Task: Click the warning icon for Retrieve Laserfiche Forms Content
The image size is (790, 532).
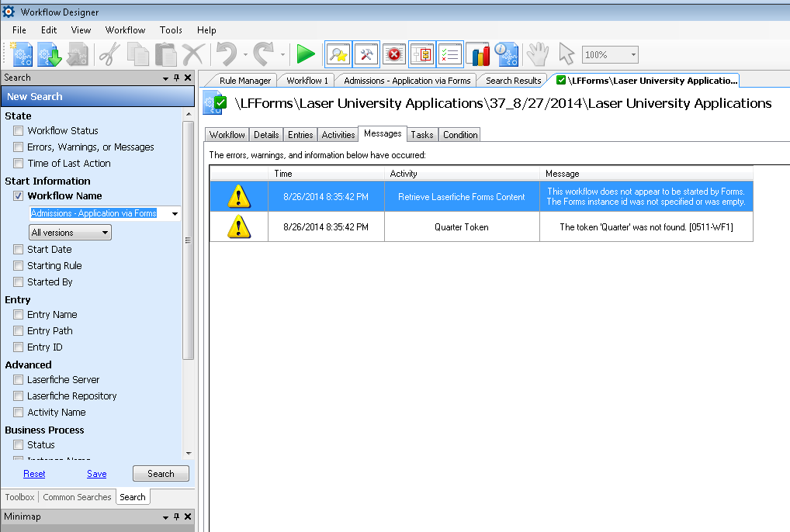Action: pyautogui.click(x=239, y=196)
